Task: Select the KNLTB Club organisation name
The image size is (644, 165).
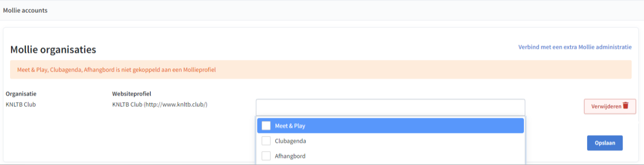Action: pyautogui.click(x=21, y=104)
